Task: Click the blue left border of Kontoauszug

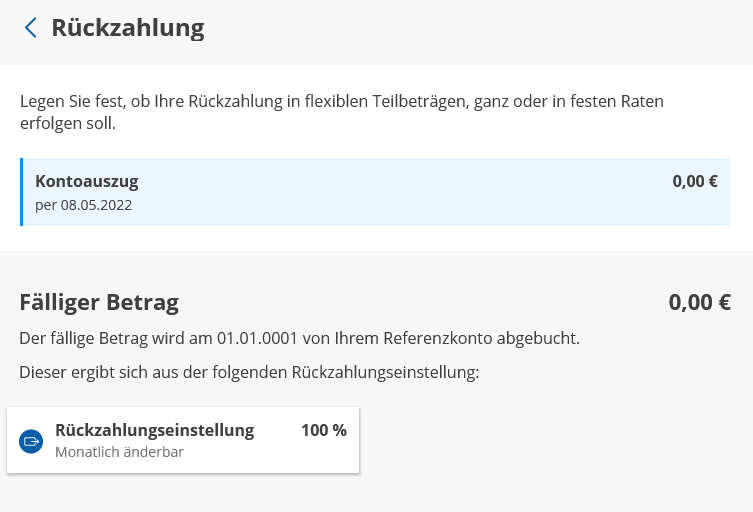Action: (x=21, y=192)
